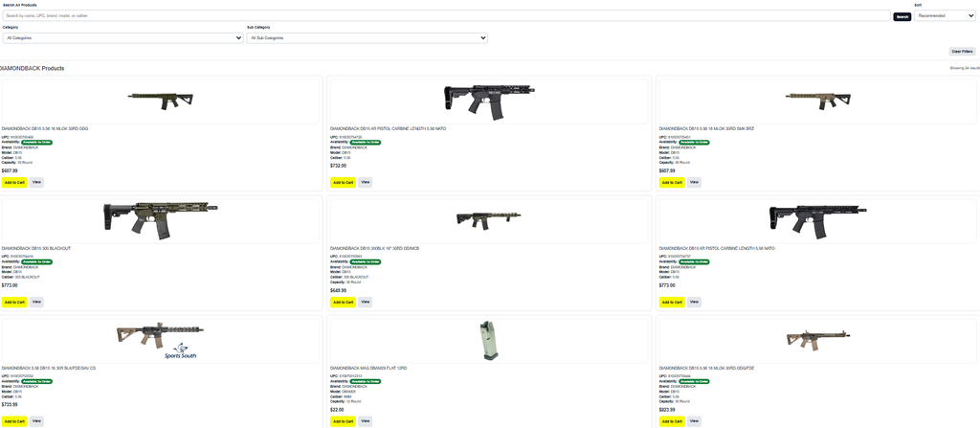Screen dimensions: 980x428
Task: Click the Sports South rifle image
Action: [x=161, y=341]
